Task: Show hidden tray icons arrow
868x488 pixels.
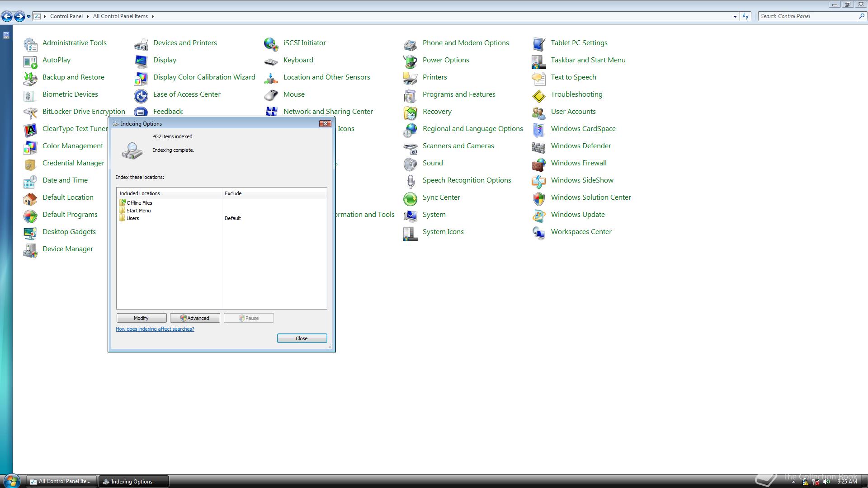Action: point(793,482)
